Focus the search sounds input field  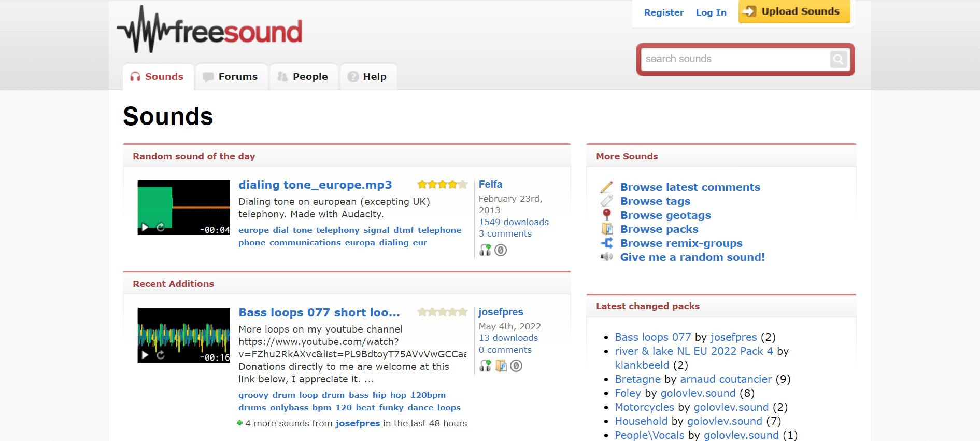(x=735, y=59)
